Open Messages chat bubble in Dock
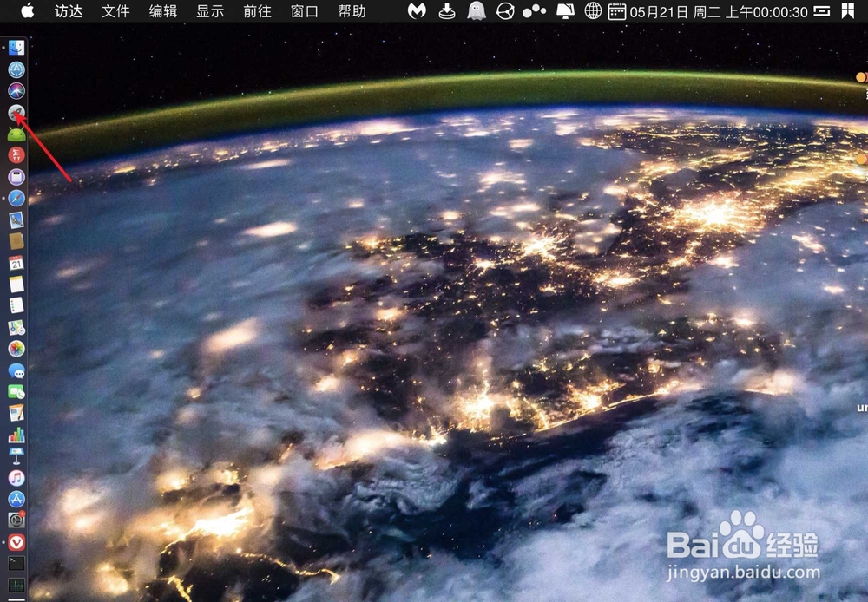The image size is (868, 602). [16, 370]
